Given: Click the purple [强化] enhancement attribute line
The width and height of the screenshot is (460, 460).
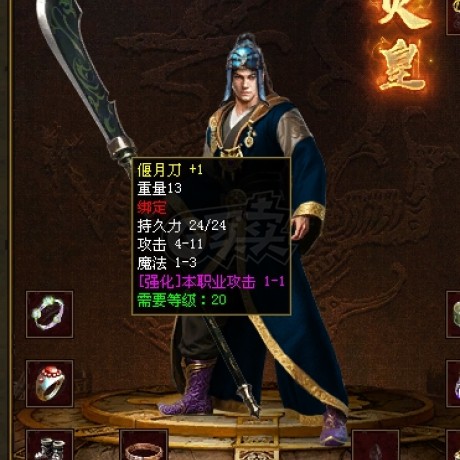Looking at the screenshot, I should coord(211,282).
